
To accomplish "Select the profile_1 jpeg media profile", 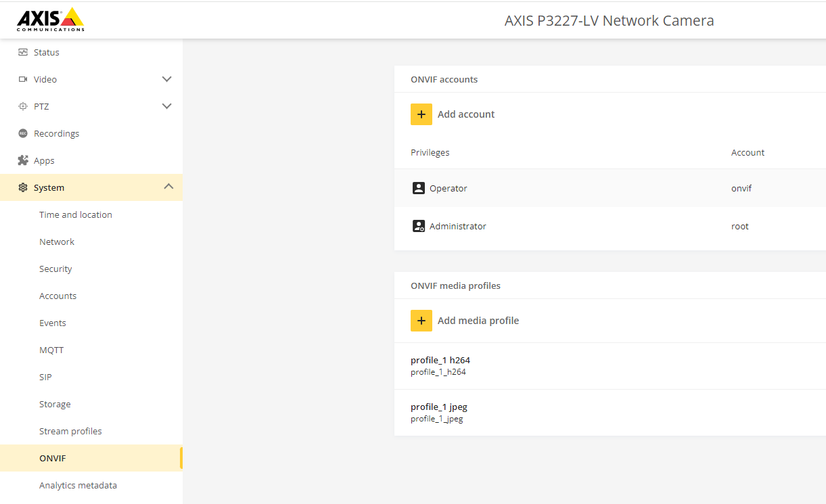I will (439, 412).
